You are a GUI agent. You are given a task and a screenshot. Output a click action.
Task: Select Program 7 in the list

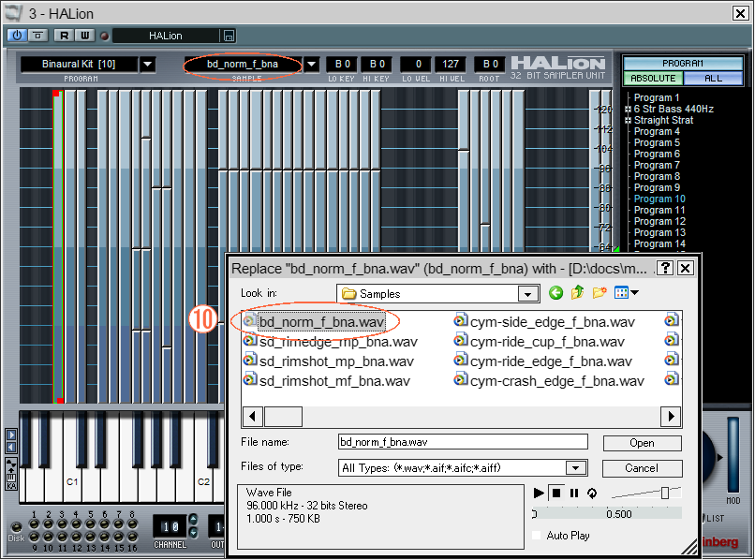tap(657, 165)
